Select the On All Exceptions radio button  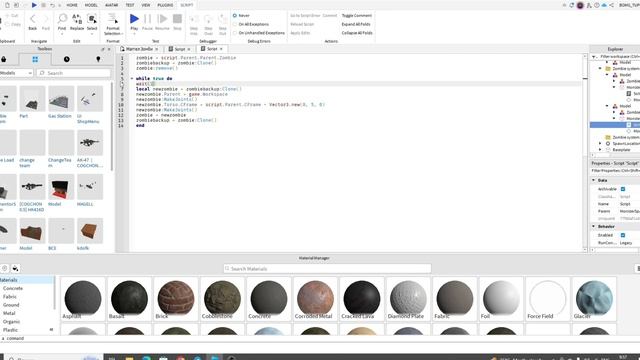click(x=235, y=24)
